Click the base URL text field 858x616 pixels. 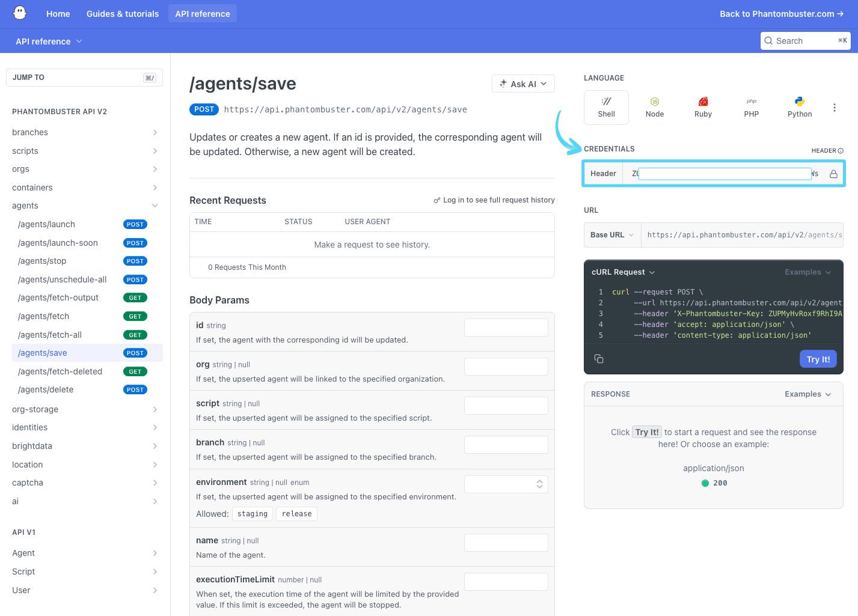[x=743, y=235]
